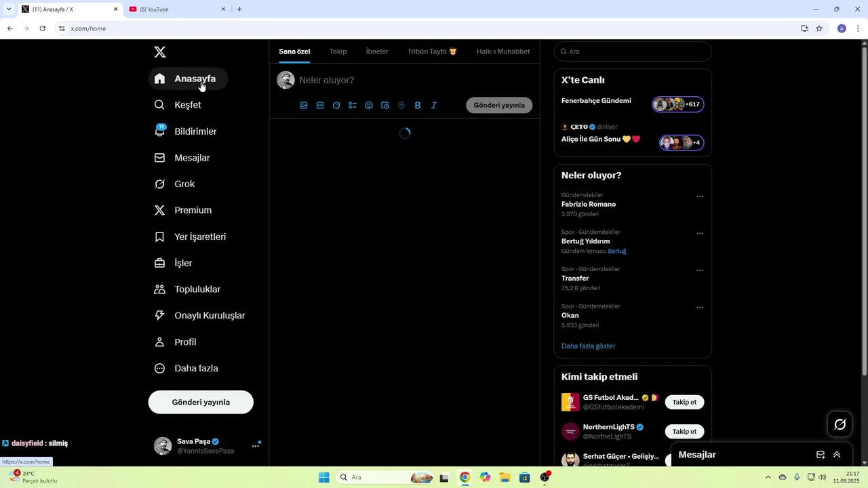Add a poll to the post

point(353,106)
